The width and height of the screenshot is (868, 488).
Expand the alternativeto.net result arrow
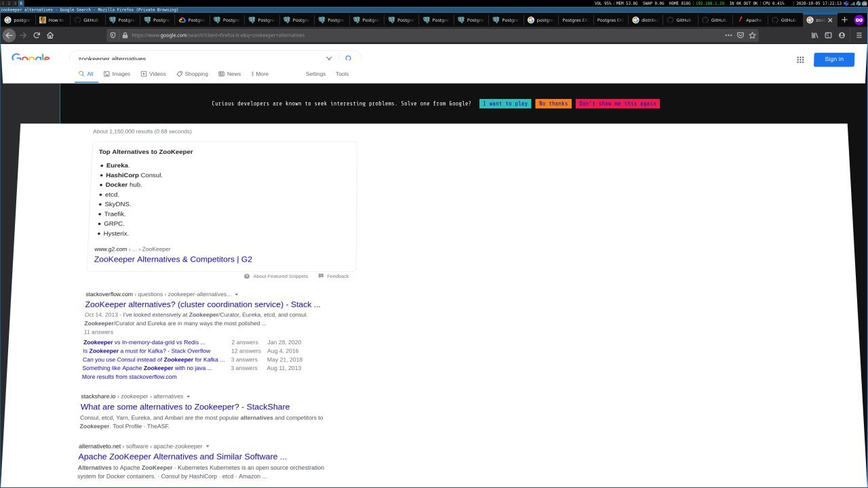208,447
